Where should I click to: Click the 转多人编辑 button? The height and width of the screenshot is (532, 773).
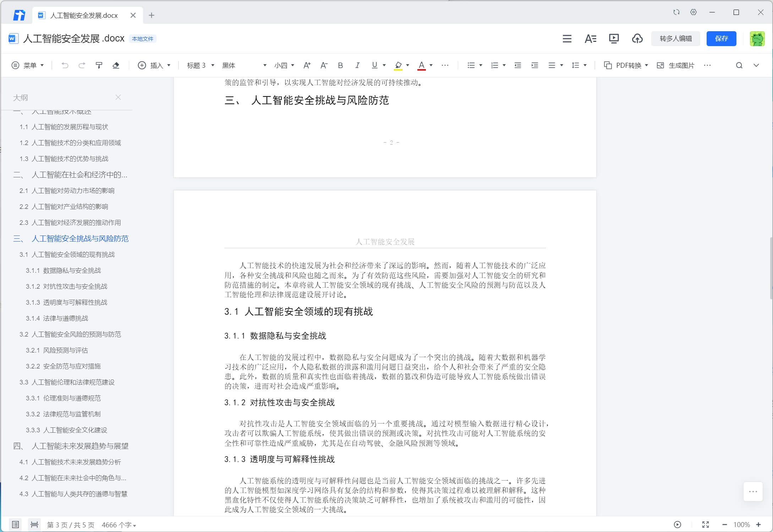click(675, 39)
